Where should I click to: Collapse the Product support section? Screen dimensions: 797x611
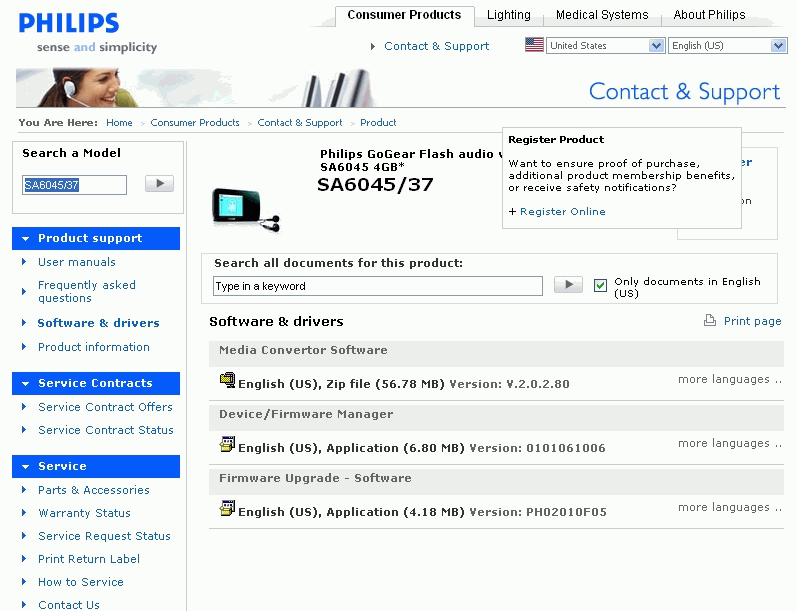point(96,238)
